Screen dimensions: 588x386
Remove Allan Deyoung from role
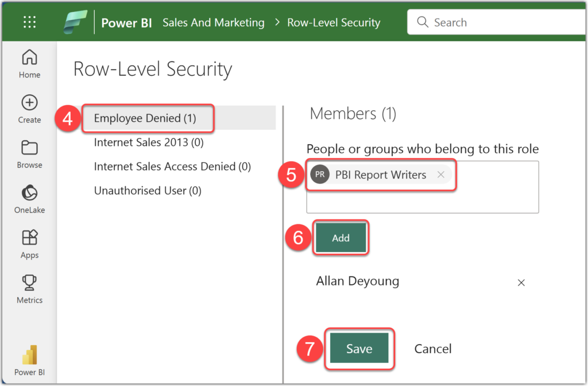(521, 283)
